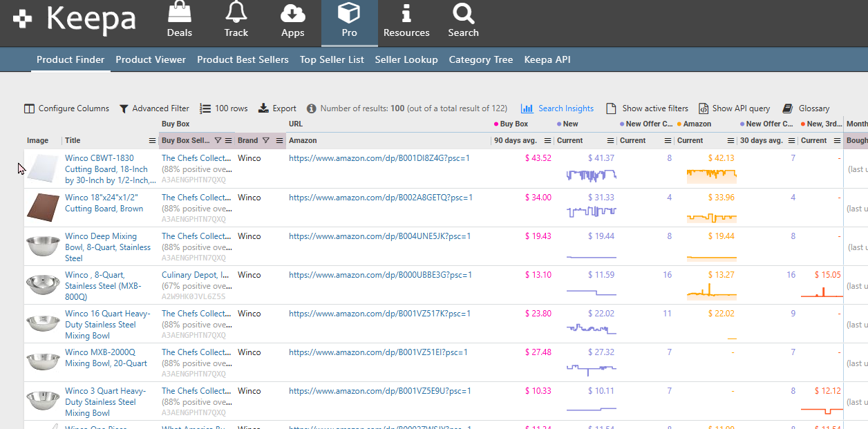
Task: Open the Deals shopping bag icon
Action: (180, 12)
